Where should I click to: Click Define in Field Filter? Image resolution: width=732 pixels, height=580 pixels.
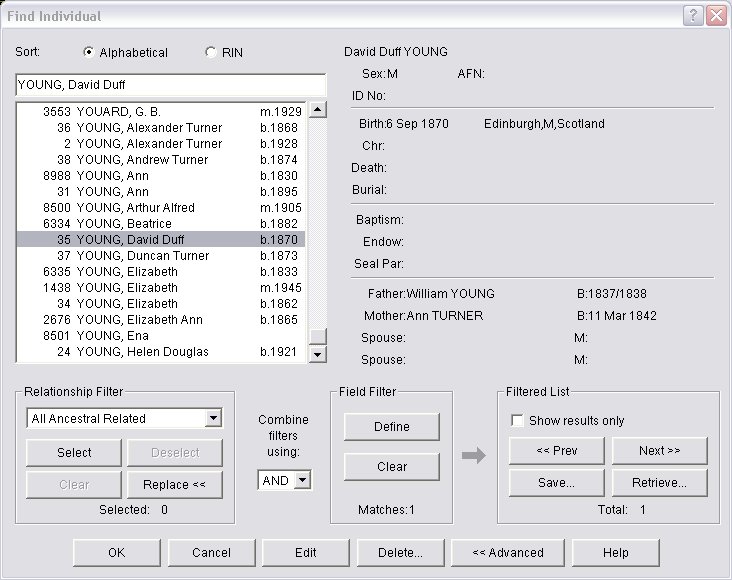(x=392, y=427)
